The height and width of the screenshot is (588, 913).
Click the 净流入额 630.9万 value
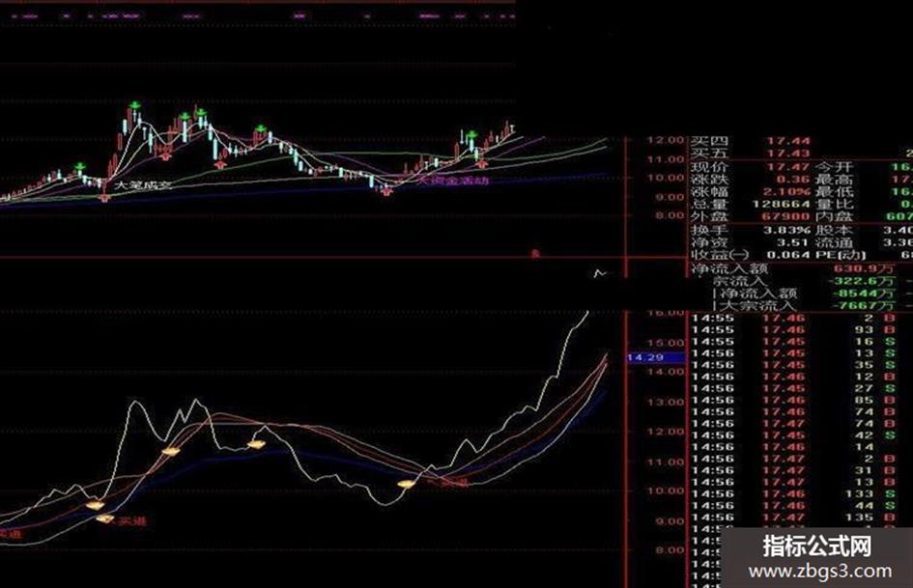[864, 269]
